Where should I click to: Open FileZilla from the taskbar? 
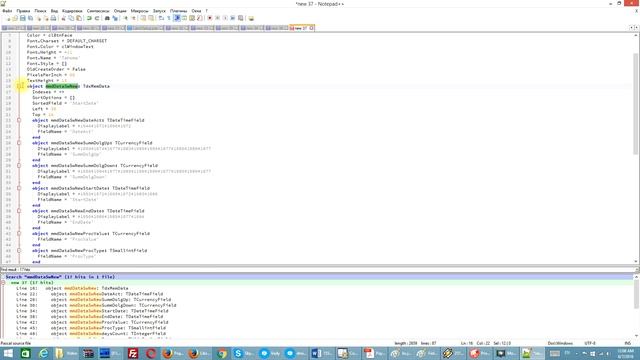point(133,353)
